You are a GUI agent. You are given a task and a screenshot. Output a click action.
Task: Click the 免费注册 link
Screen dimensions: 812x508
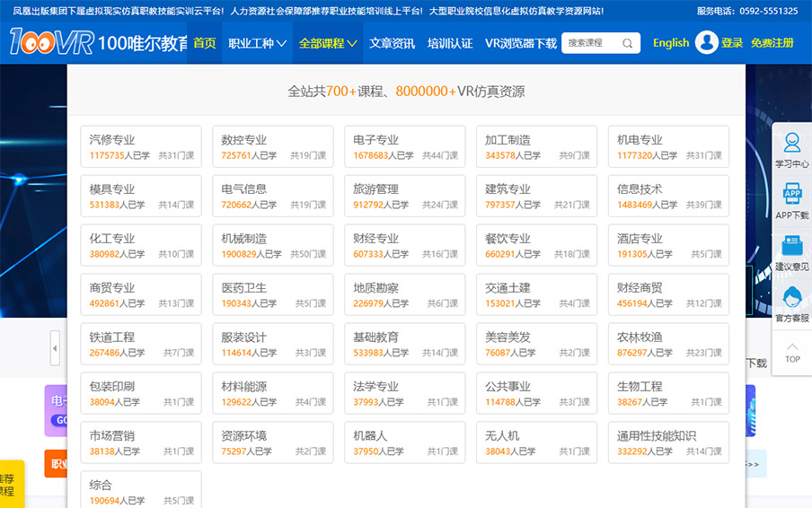click(772, 43)
